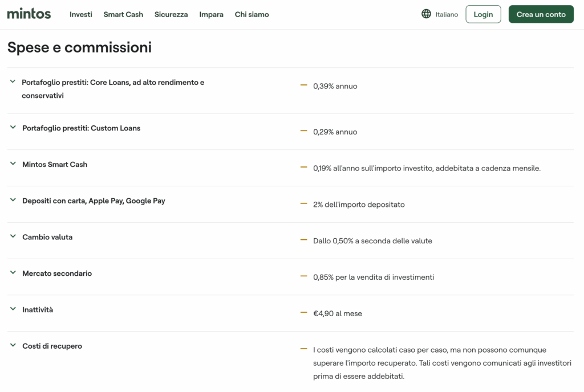The height and width of the screenshot is (392, 584).
Task: Expand the Cambio valuta chevron
Action: 13,236
